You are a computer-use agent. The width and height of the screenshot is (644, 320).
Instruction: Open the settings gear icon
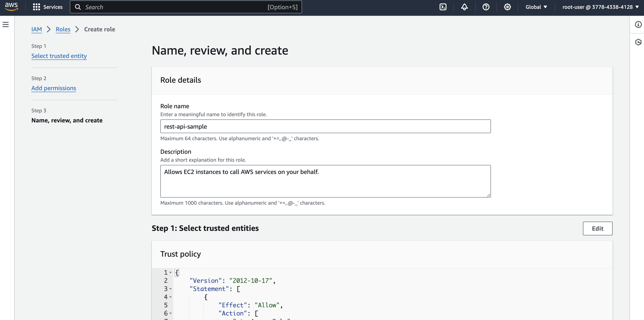[x=507, y=7]
